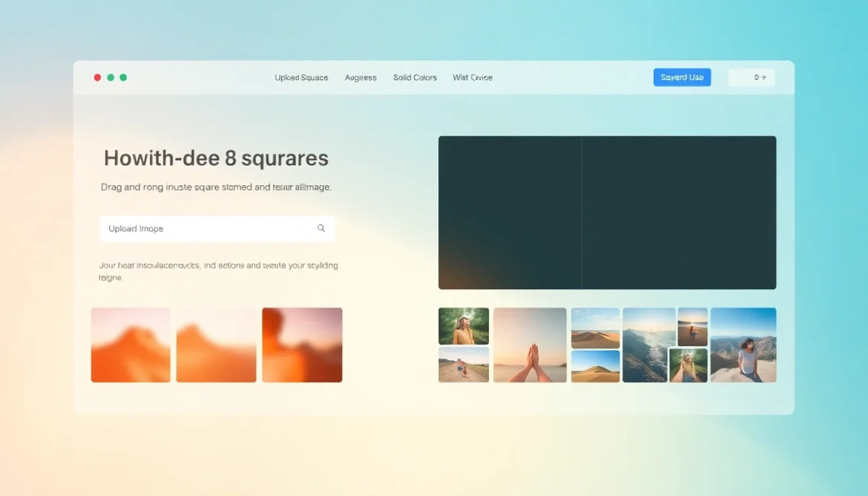This screenshot has width=868, height=496.
Task: Click the Augiress navigation link
Action: [361, 77]
